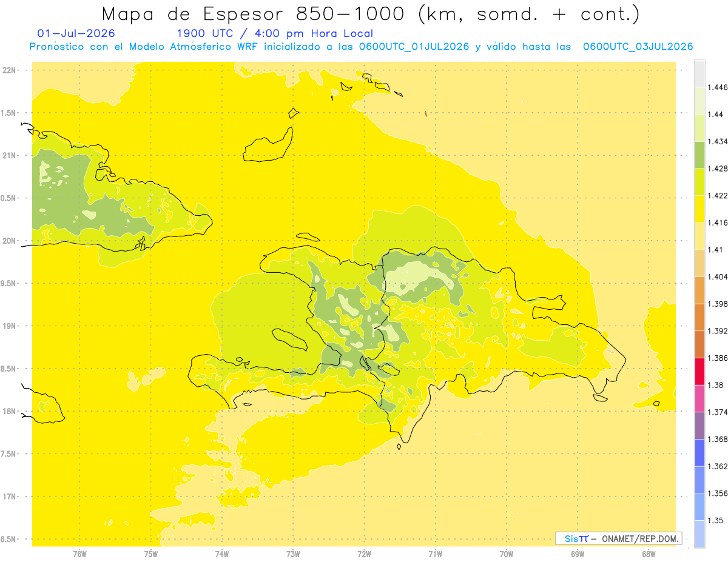This screenshot has width=728, height=562.
Task: Click the legend value '1.44'
Action: [716, 114]
